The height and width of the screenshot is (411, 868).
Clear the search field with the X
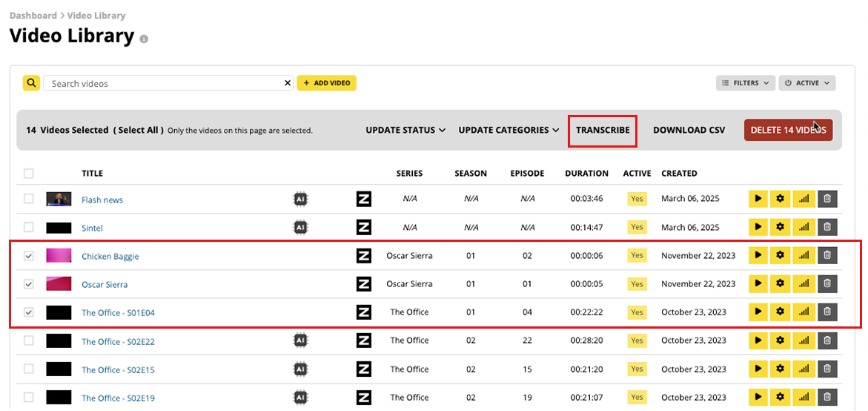click(x=288, y=83)
